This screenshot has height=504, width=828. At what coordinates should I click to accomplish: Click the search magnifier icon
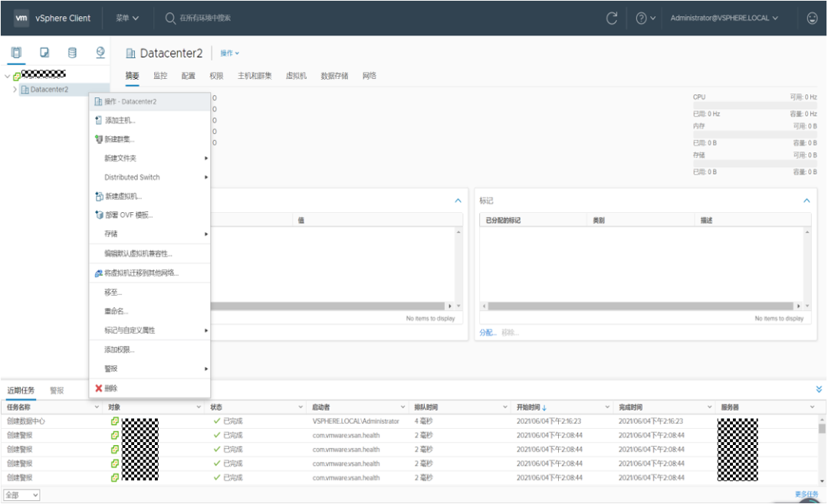(170, 18)
